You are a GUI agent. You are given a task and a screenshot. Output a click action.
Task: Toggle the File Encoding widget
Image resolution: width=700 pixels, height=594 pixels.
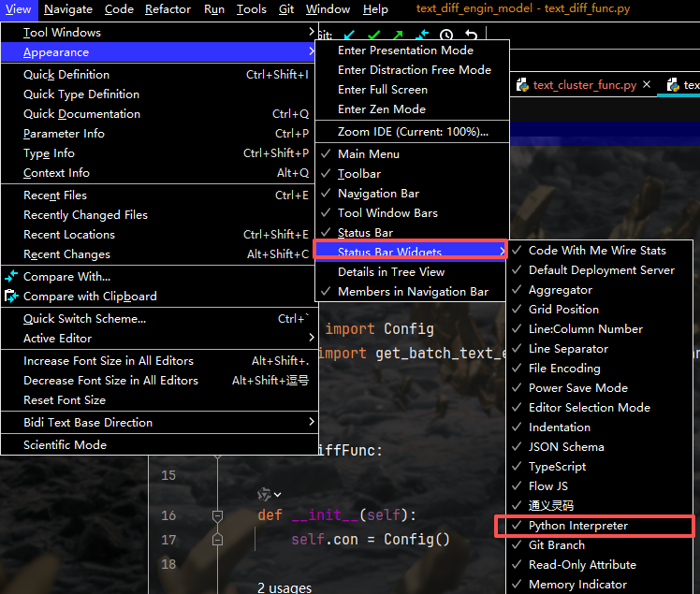coord(600,369)
